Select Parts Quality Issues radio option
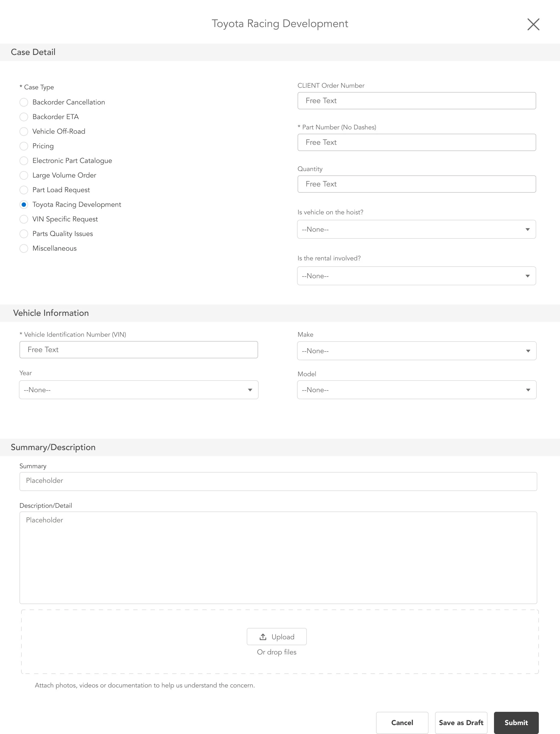The width and height of the screenshot is (560, 734). (x=24, y=234)
